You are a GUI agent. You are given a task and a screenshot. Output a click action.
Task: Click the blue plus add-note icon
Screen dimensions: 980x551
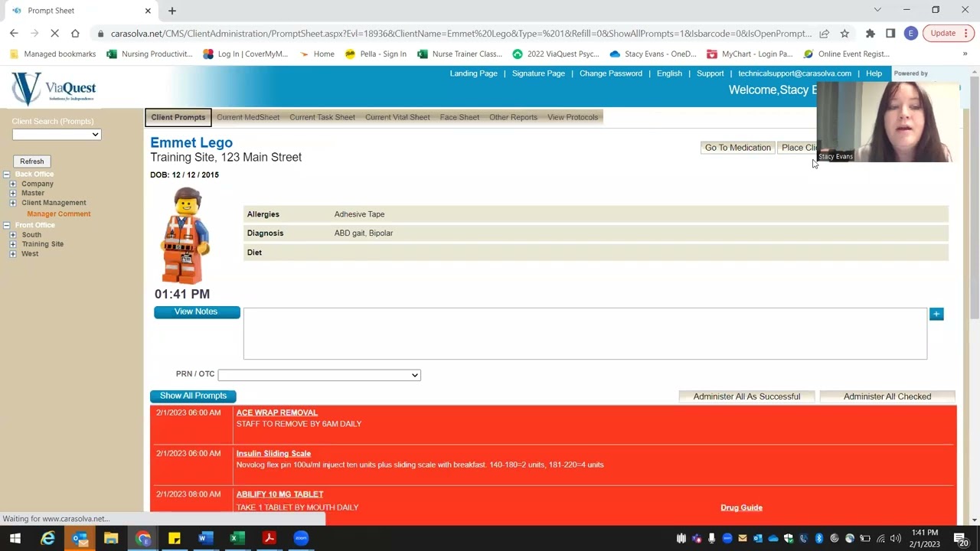(936, 314)
